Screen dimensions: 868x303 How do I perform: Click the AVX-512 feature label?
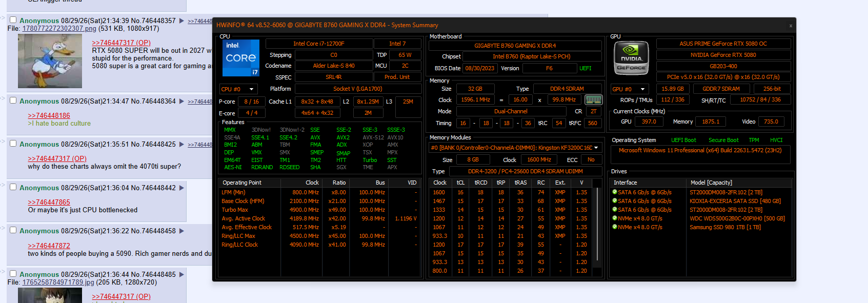(x=373, y=138)
